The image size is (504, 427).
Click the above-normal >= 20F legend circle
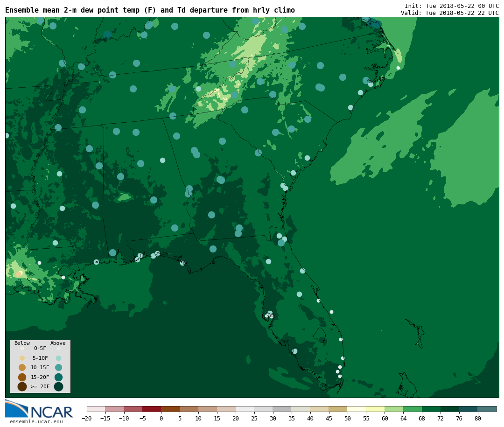(x=58, y=386)
